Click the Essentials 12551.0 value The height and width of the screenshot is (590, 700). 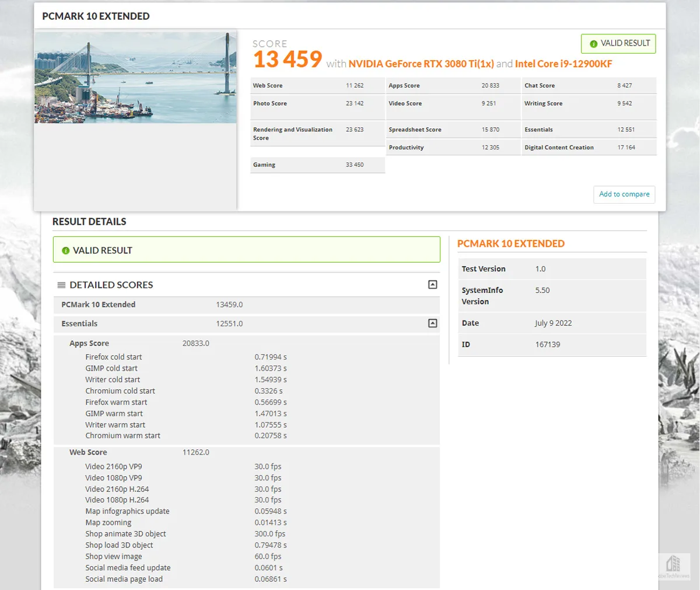(x=229, y=324)
